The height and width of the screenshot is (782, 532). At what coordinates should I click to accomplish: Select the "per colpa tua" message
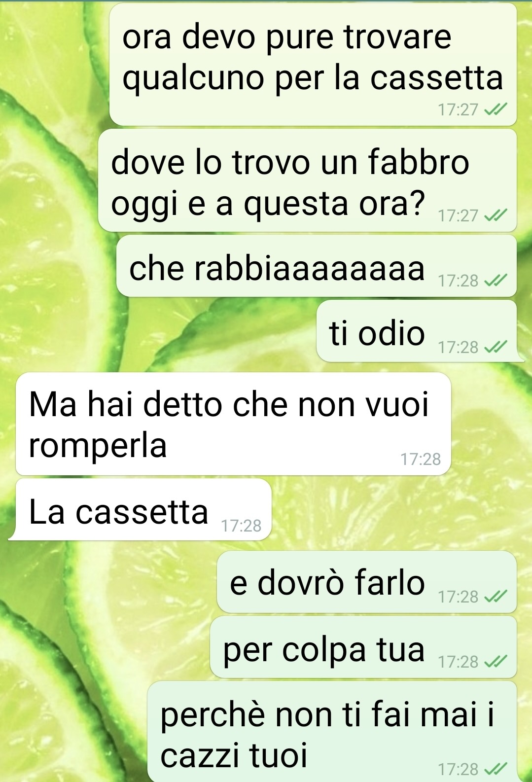click(x=363, y=647)
